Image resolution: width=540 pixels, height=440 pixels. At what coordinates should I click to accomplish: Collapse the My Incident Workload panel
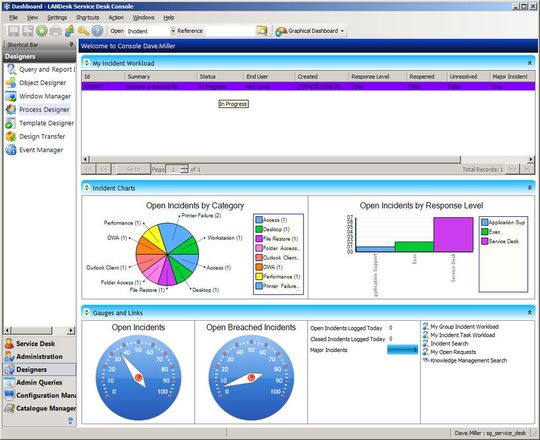tap(530, 63)
